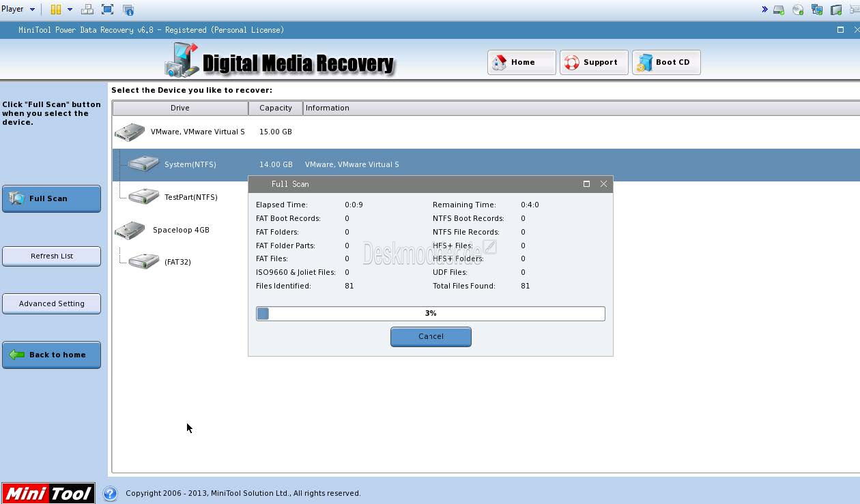Click the Home button house icon
This screenshot has width=860, height=504.
[500, 62]
